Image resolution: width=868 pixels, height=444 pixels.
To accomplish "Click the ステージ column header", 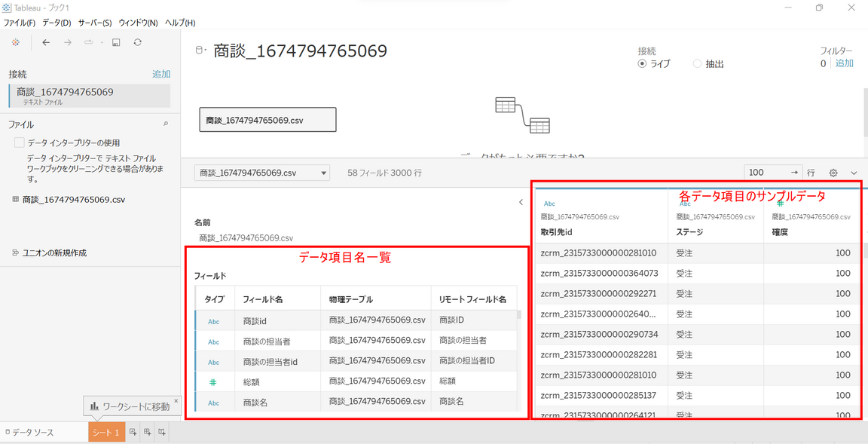I will (x=689, y=232).
